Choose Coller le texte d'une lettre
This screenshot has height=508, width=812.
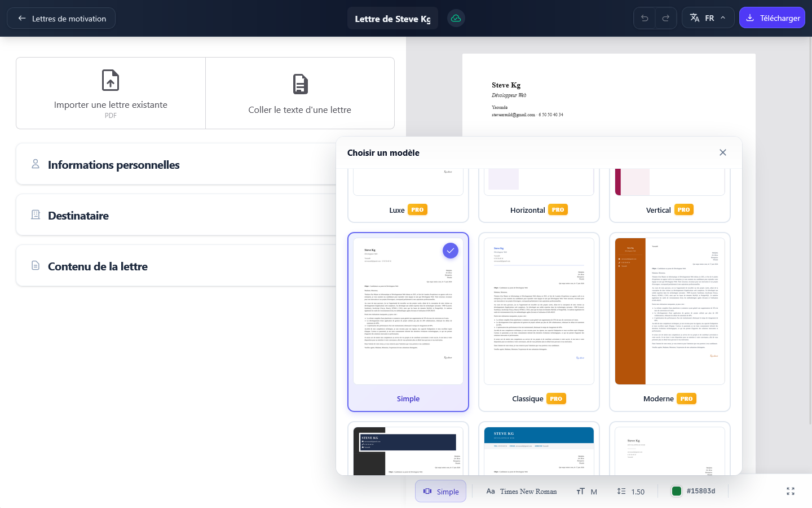tap(300, 93)
